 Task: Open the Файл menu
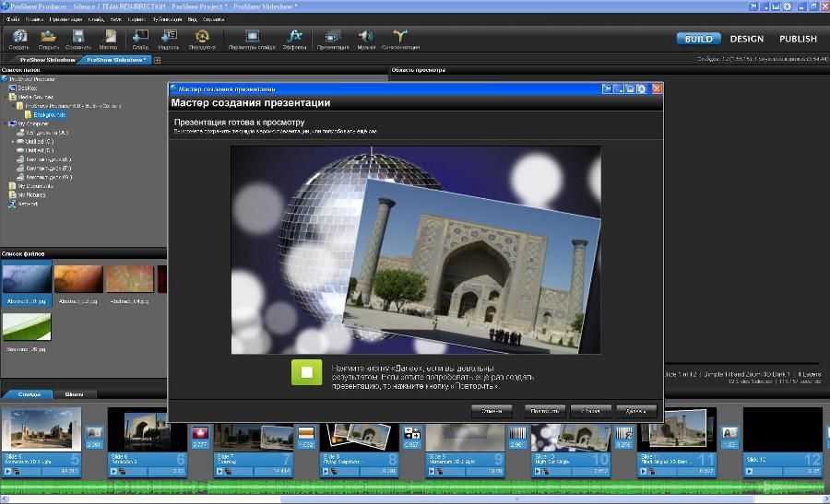(13, 19)
